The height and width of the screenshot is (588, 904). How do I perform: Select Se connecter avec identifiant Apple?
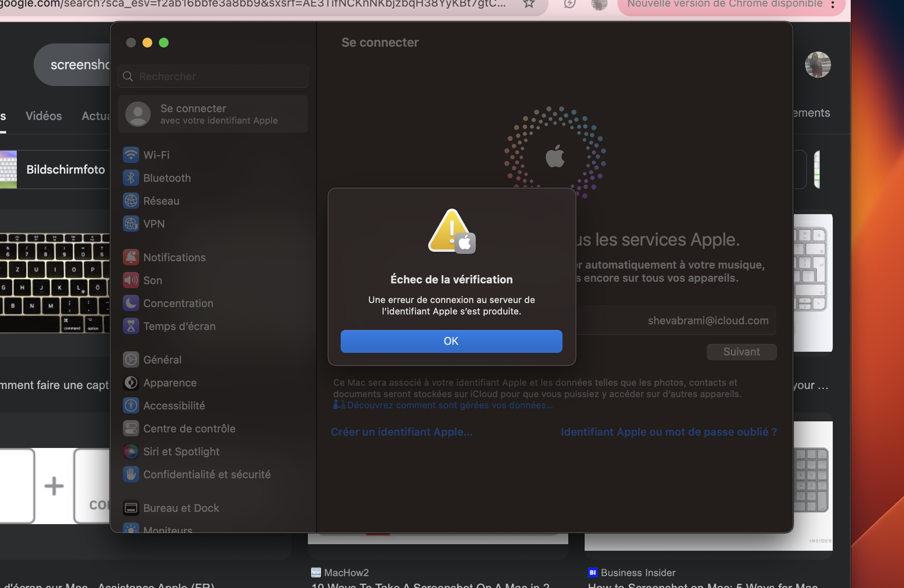tap(213, 114)
